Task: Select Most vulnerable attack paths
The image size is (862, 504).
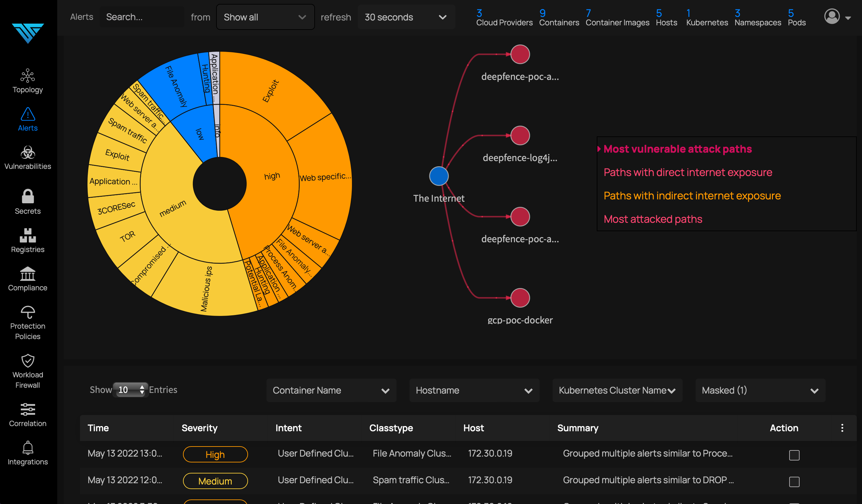Action: 677,149
